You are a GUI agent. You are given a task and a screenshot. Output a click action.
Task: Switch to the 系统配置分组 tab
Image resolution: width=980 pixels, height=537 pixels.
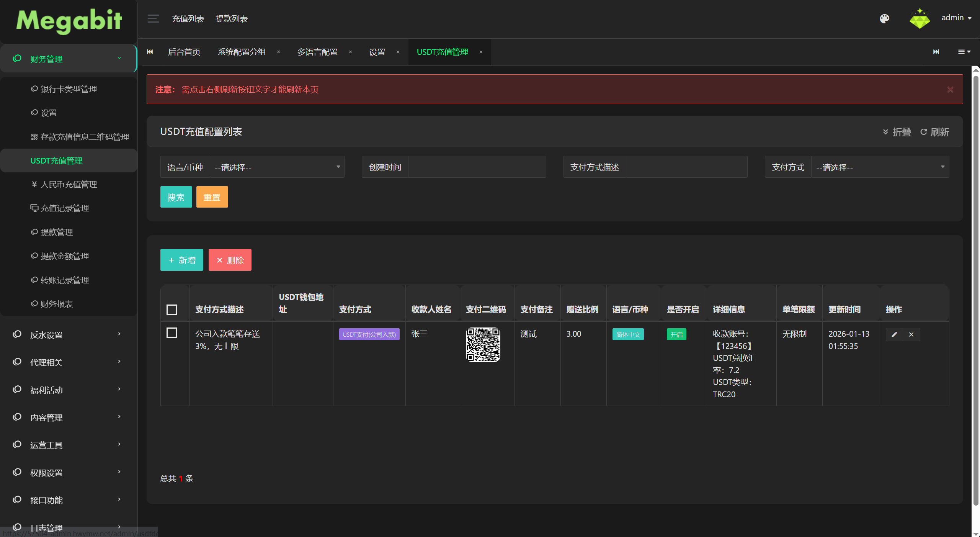pyautogui.click(x=242, y=52)
